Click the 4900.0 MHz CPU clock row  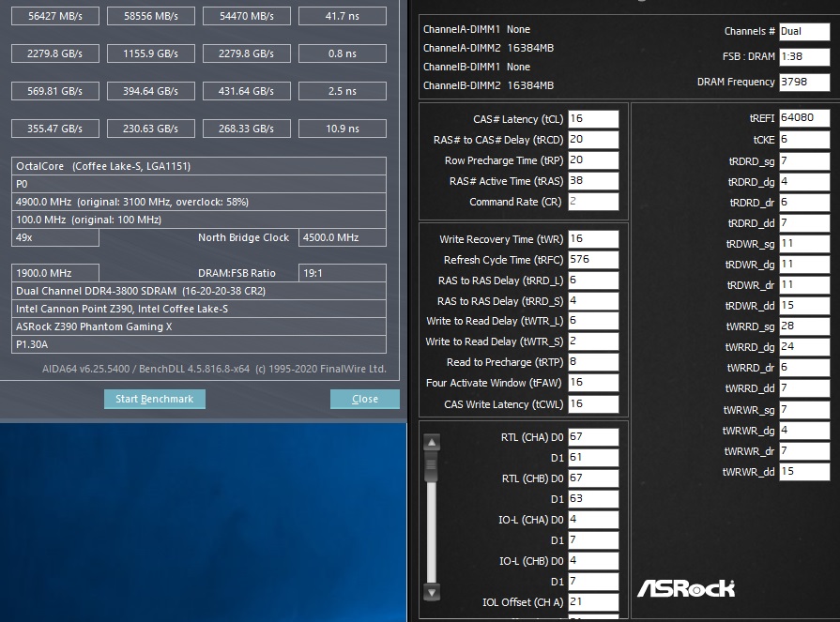199,202
